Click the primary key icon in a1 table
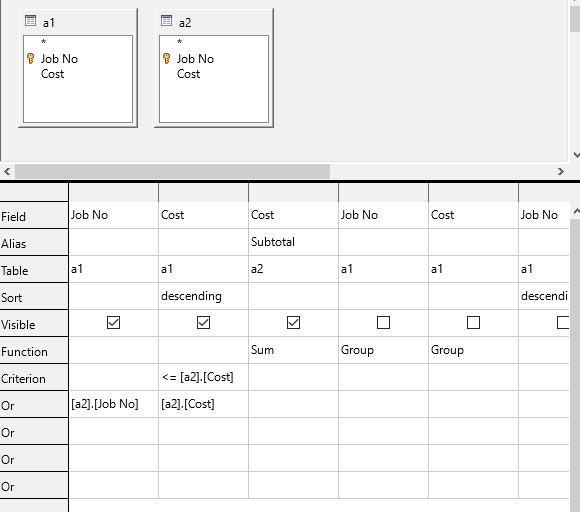 point(31,58)
